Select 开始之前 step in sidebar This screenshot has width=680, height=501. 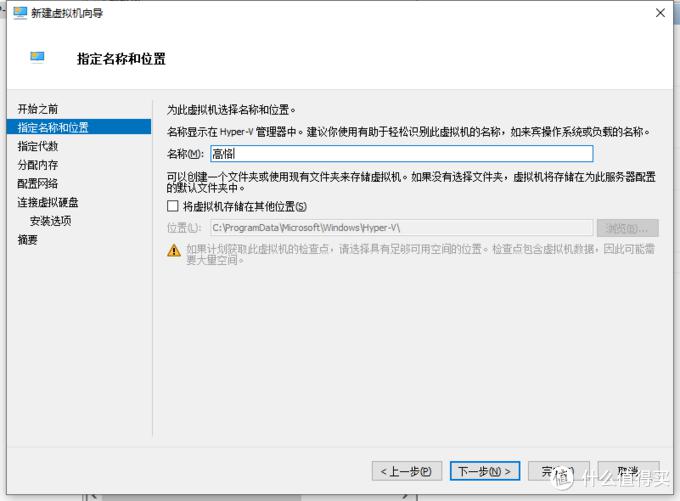click(38, 109)
